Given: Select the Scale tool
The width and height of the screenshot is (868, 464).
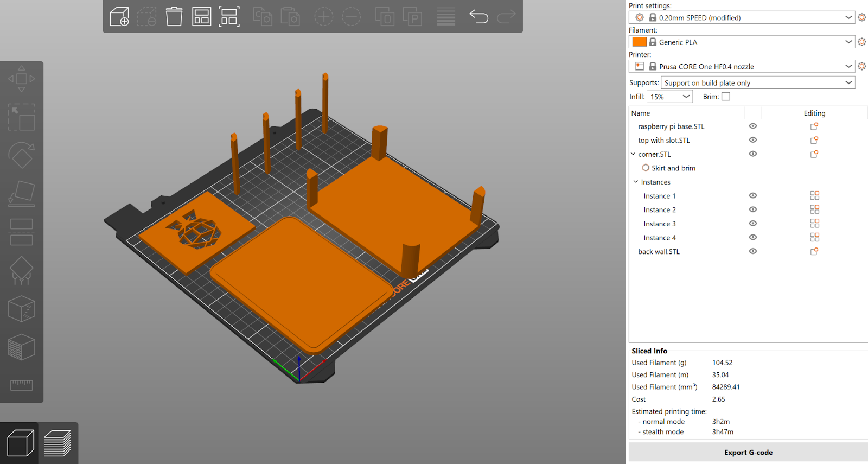Looking at the screenshot, I should 21,117.
